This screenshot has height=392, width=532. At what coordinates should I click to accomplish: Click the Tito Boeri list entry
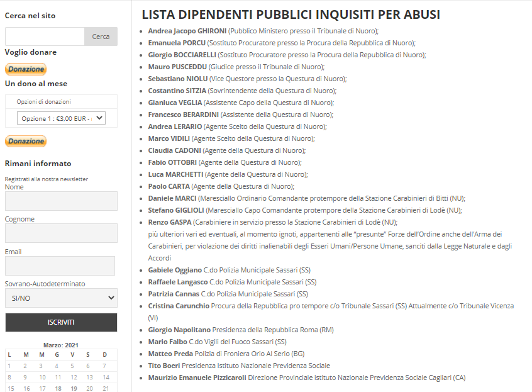pyautogui.click(x=164, y=366)
